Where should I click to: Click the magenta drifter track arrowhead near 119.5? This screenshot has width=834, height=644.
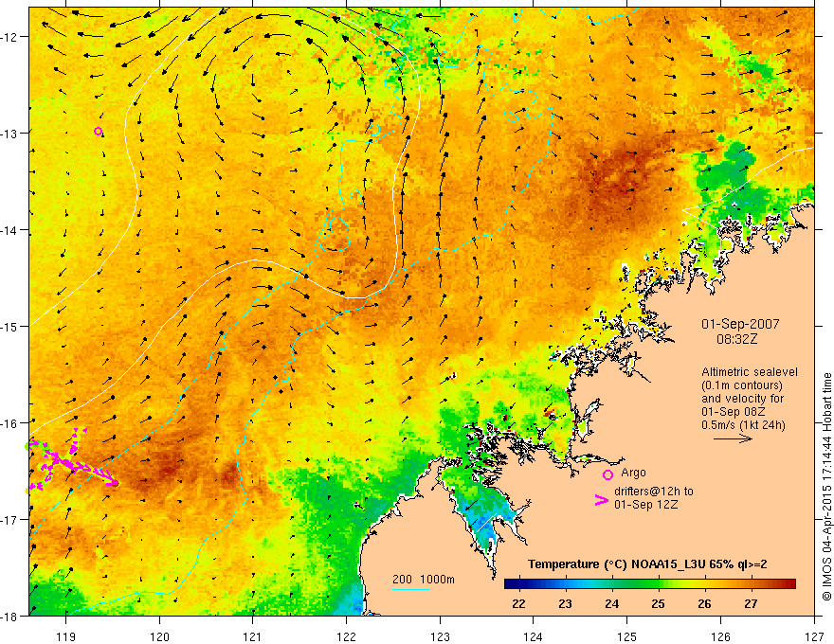(112, 479)
